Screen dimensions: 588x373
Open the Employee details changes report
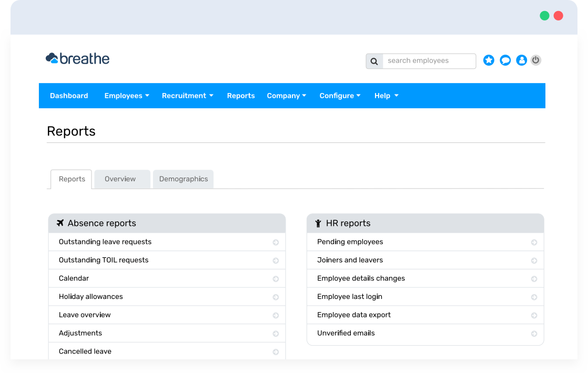point(425,278)
